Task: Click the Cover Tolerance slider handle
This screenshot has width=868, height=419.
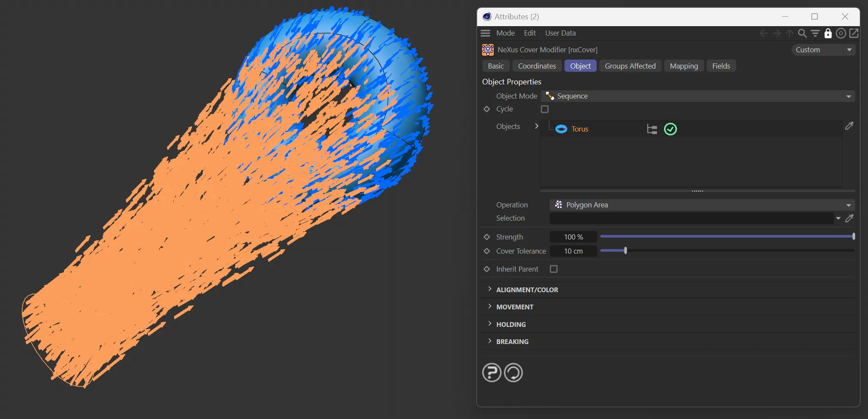Action: [x=625, y=251]
